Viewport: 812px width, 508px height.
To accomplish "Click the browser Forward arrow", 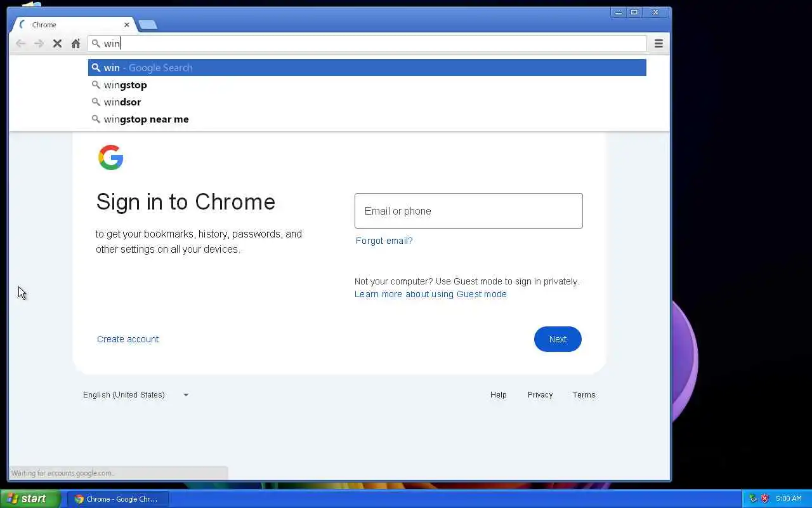I will pos(39,43).
